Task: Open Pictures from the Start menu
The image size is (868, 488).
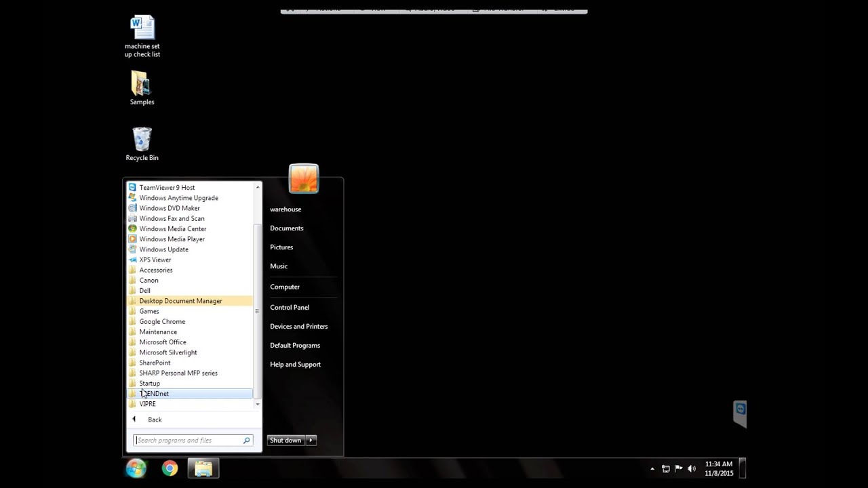Action: tap(281, 247)
